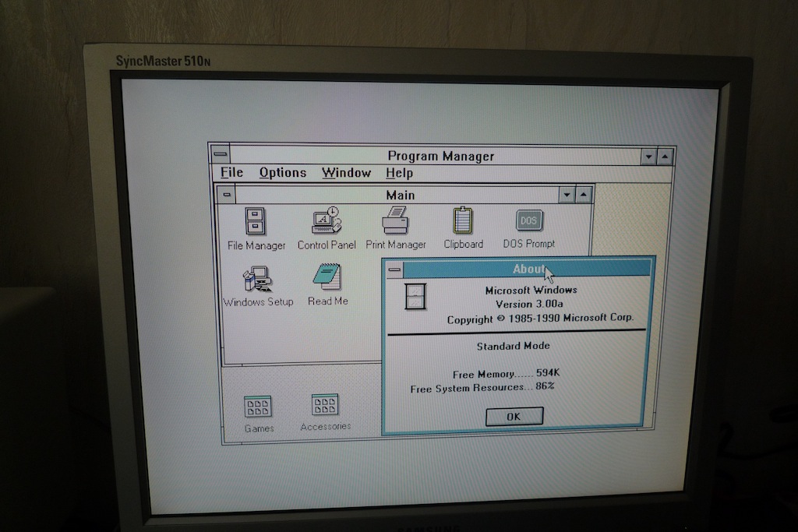The image size is (798, 532).
Task: Click OK in the About dialog
Action: [x=514, y=417]
